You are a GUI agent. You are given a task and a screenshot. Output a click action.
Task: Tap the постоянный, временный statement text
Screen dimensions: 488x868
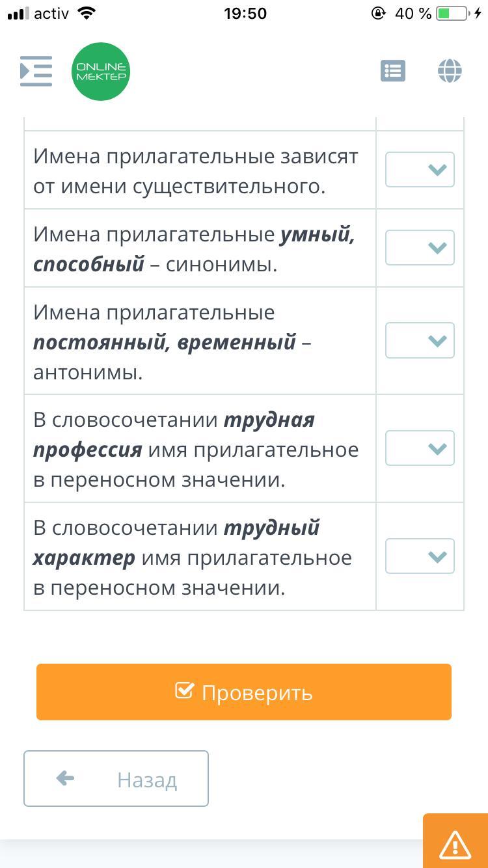(172, 342)
